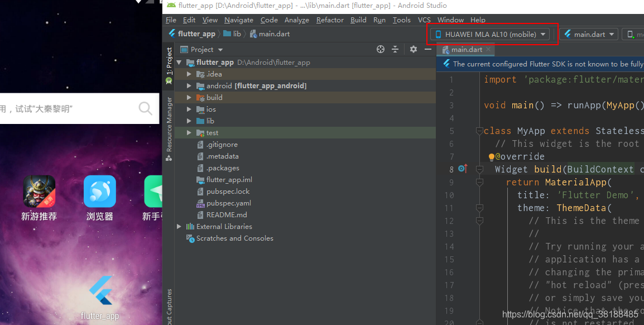Close the main.dart editor tab
Image resolution: width=644 pixels, height=325 pixels.
click(488, 49)
